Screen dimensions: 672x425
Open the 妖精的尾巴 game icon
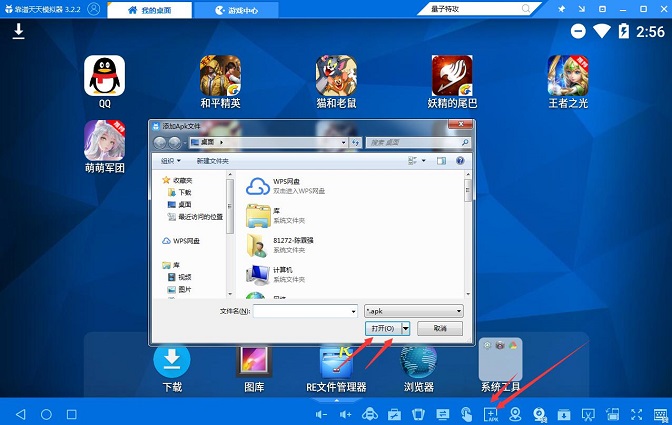(x=452, y=76)
